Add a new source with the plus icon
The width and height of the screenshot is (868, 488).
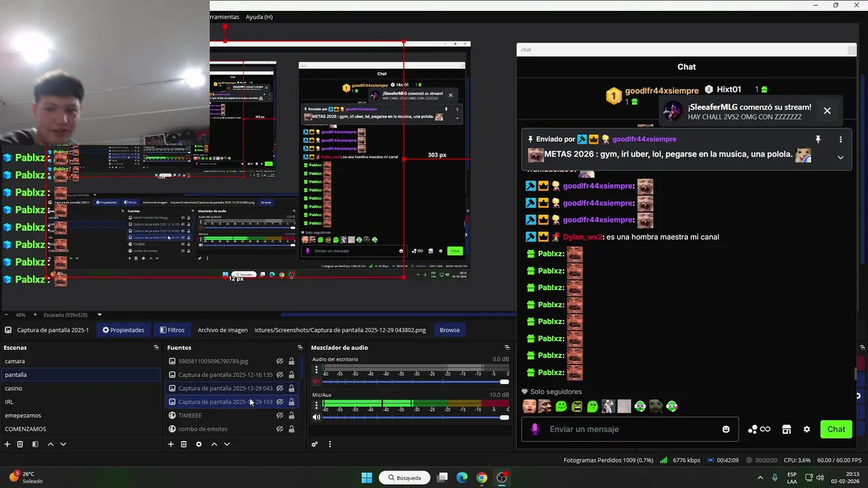pos(171,444)
